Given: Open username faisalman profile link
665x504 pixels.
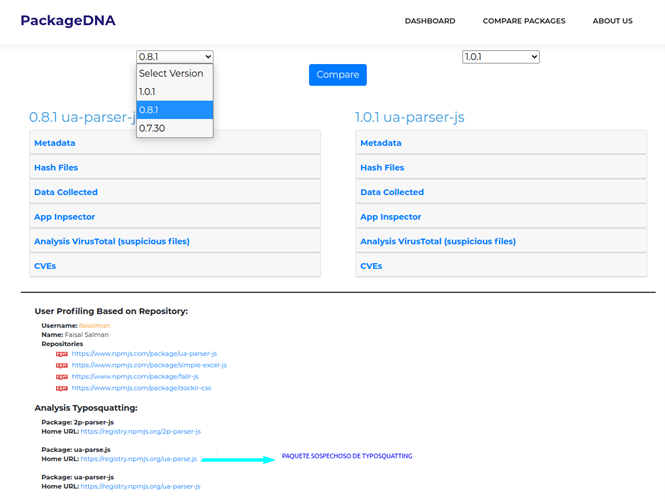Looking at the screenshot, I should coord(95,325).
